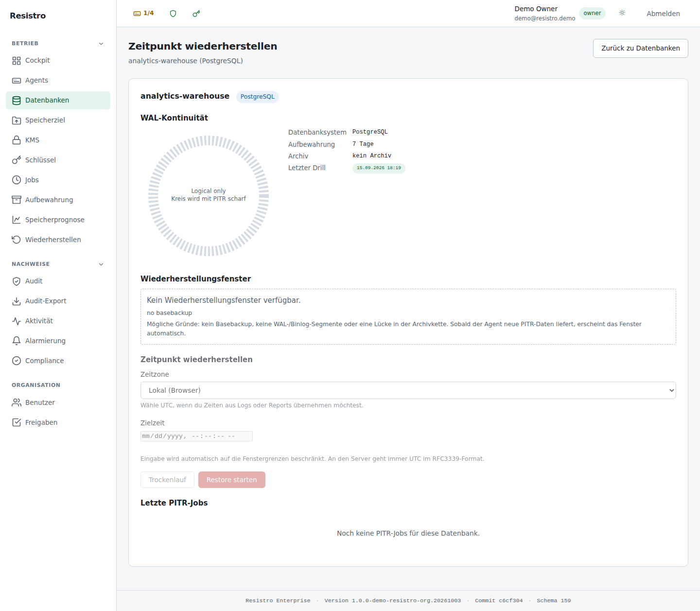Click the WAL-Kontinuität ring indicator

(209, 195)
